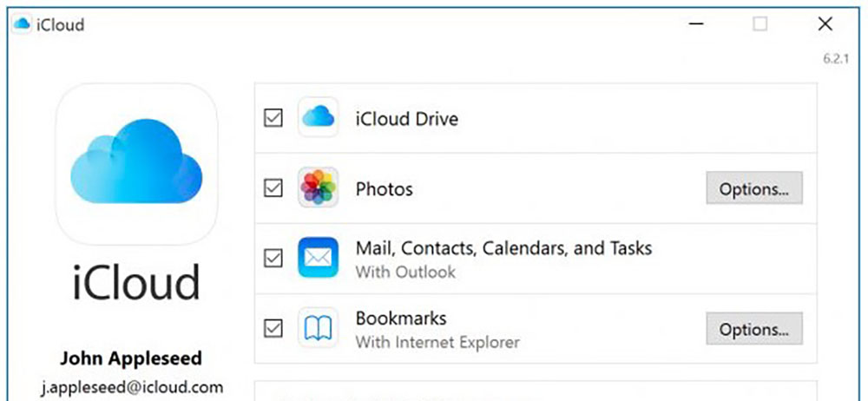This screenshot has height=401, width=868.
Task: Click "Mail, Contacts, Calendars, and Tasks" text
Action: pos(503,248)
